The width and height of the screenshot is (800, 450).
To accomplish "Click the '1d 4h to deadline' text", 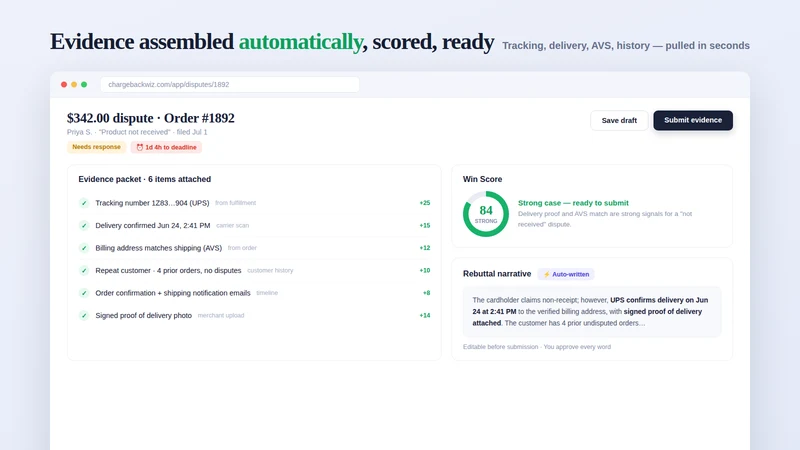I will pyautogui.click(x=170, y=147).
